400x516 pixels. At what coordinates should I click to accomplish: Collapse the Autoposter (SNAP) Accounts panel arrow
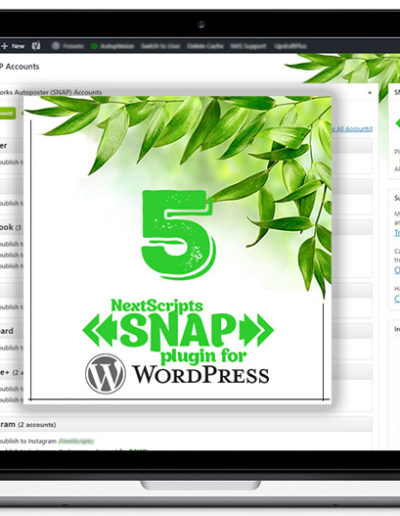pyautogui.click(x=370, y=92)
